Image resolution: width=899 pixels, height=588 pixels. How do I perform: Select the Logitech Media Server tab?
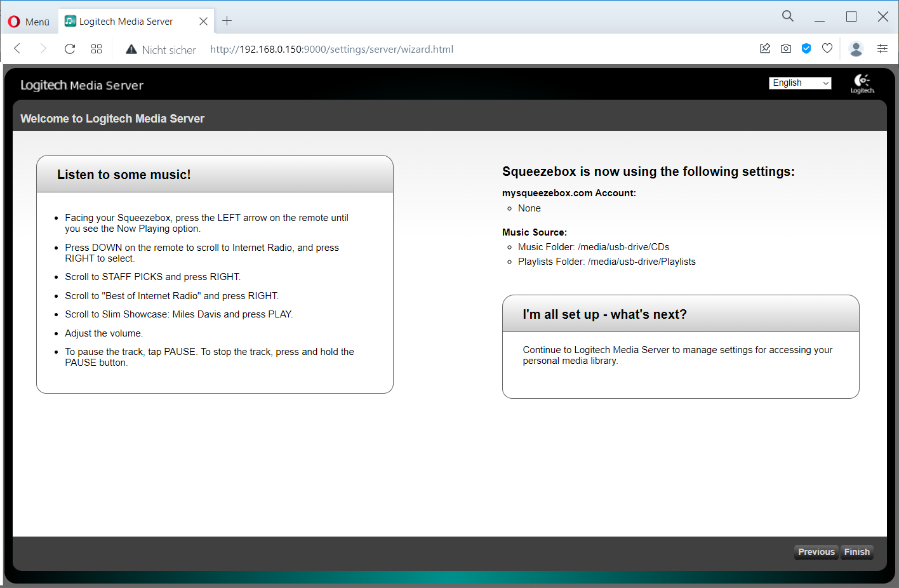[x=136, y=22]
